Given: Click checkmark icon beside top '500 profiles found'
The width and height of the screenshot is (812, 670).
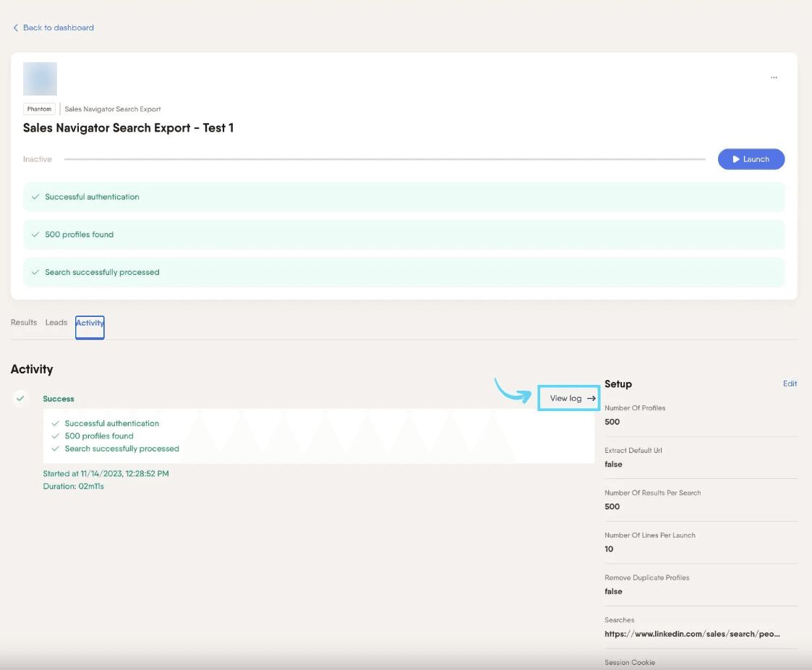Looking at the screenshot, I should point(35,234).
